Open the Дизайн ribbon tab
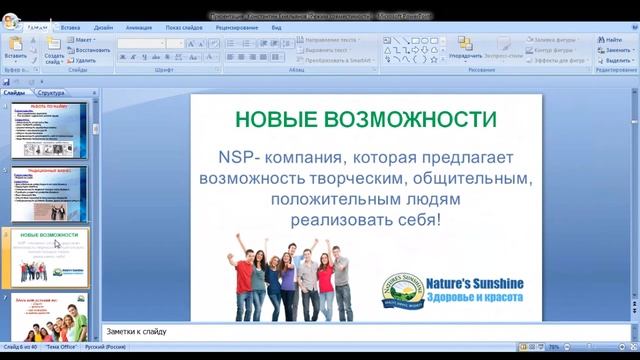 point(103,28)
